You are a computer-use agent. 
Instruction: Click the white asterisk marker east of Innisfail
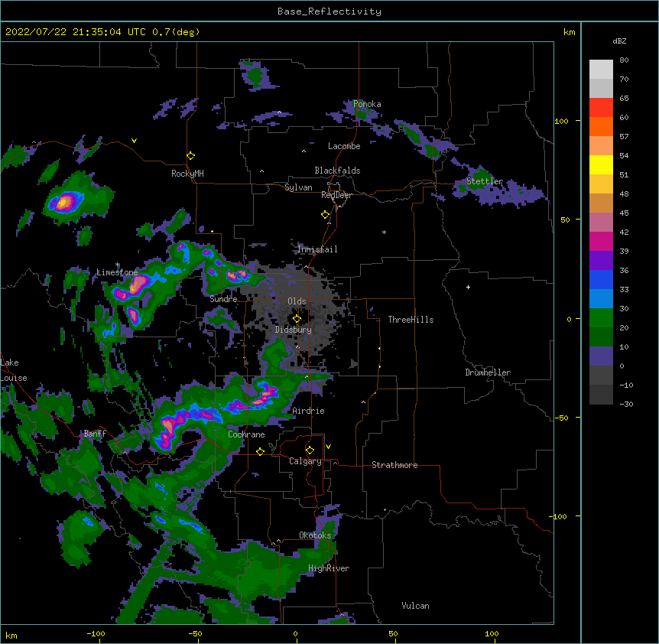pyautogui.click(x=384, y=232)
